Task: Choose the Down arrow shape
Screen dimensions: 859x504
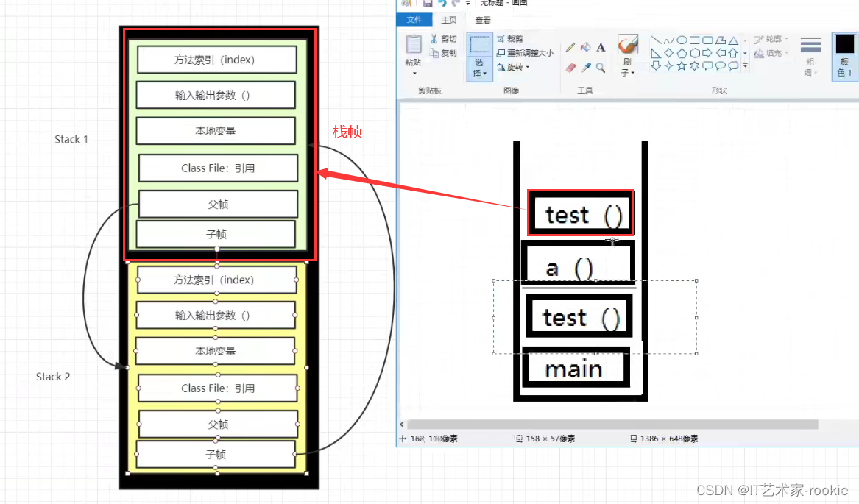Action: coord(656,65)
